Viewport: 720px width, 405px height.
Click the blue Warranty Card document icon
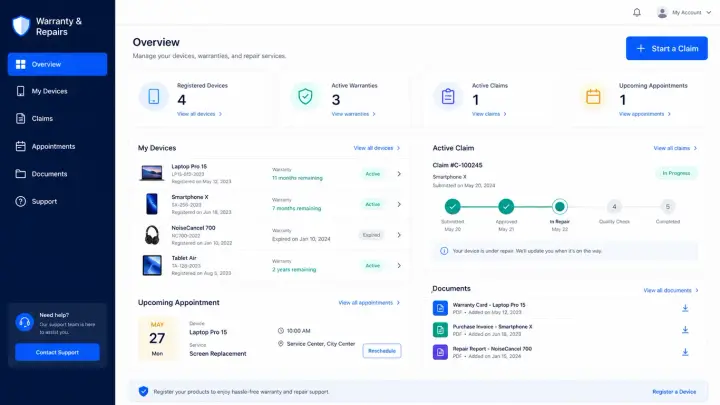point(440,308)
